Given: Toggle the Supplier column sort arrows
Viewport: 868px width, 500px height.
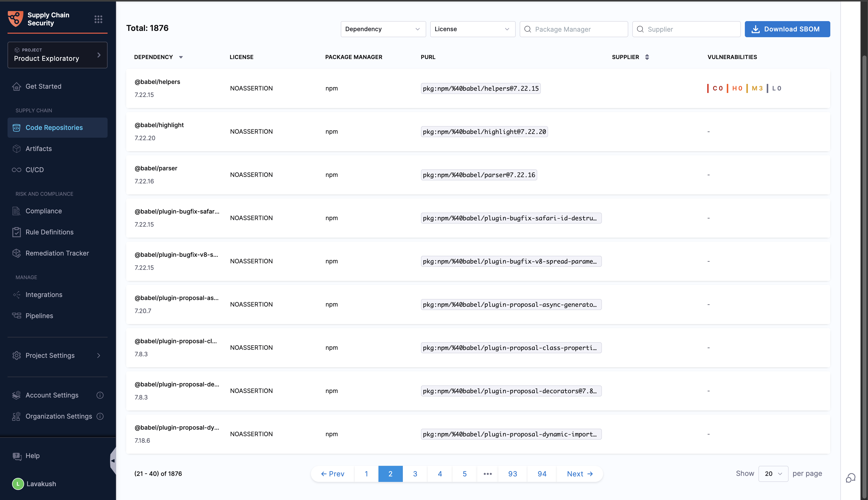Looking at the screenshot, I should (647, 57).
